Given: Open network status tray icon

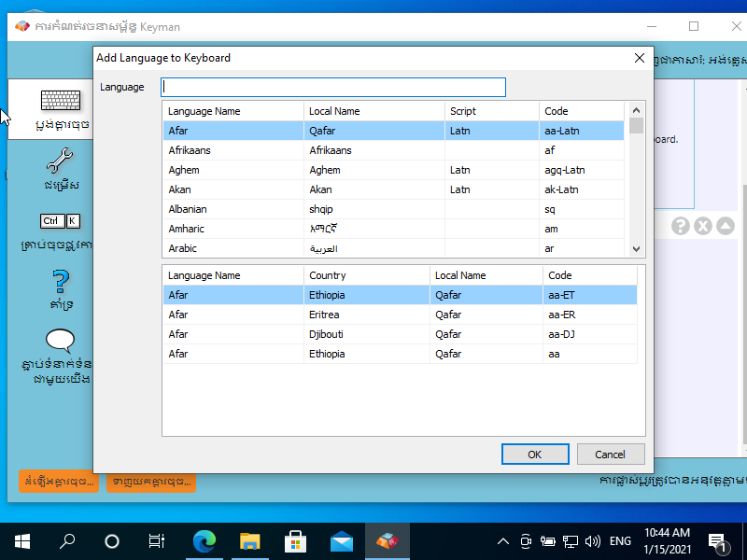Looking at the screenshot, I should 571,541.
